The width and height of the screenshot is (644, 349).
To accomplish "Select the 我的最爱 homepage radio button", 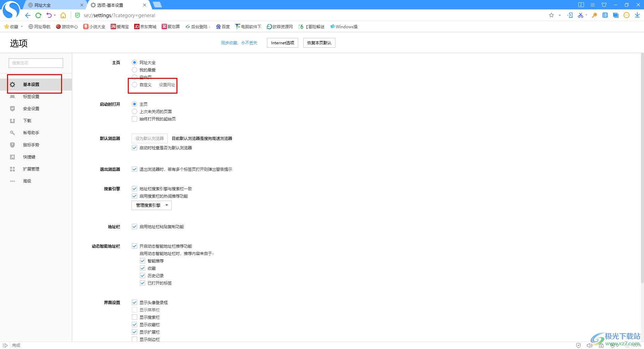I will click(135, 70).
